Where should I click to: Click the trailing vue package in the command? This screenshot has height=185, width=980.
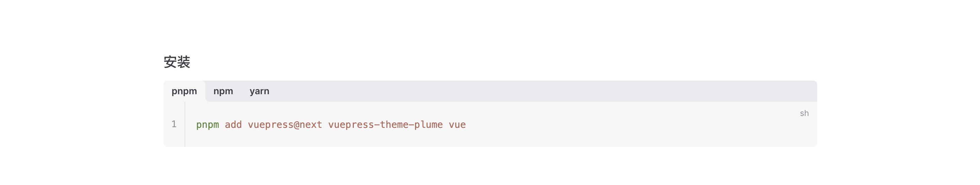[457, 125]
